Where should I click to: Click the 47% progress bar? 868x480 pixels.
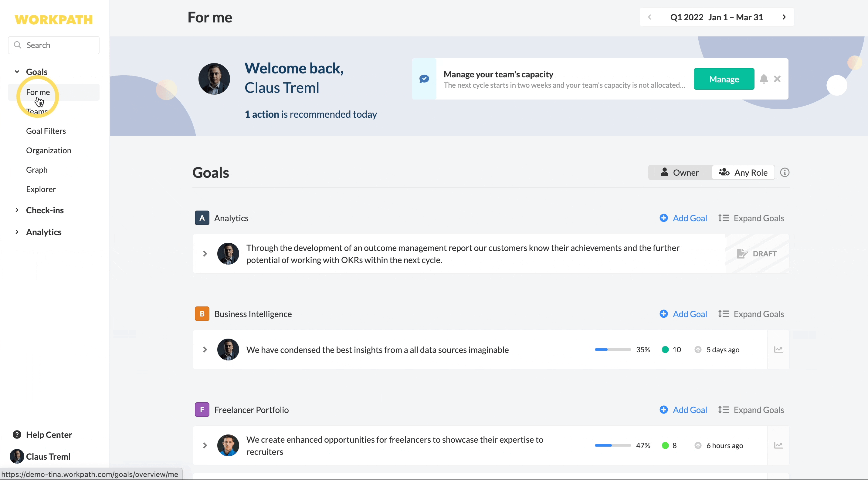click(612, 445)
